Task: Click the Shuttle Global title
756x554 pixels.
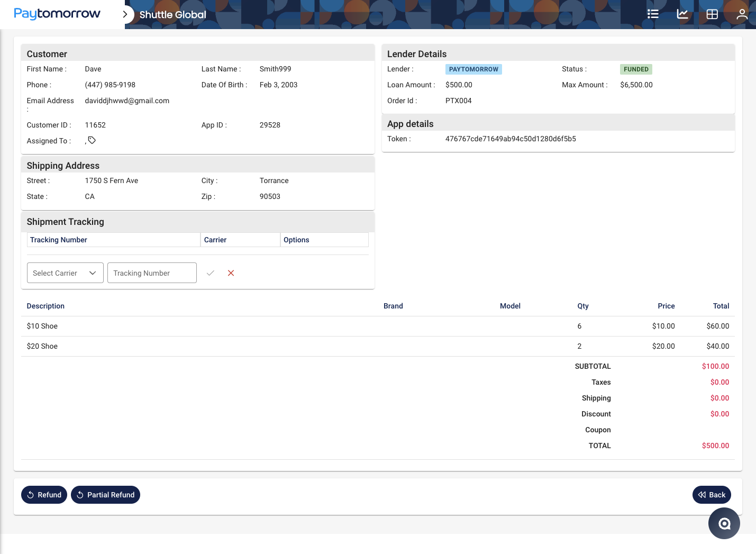Action: pos(173,14)
